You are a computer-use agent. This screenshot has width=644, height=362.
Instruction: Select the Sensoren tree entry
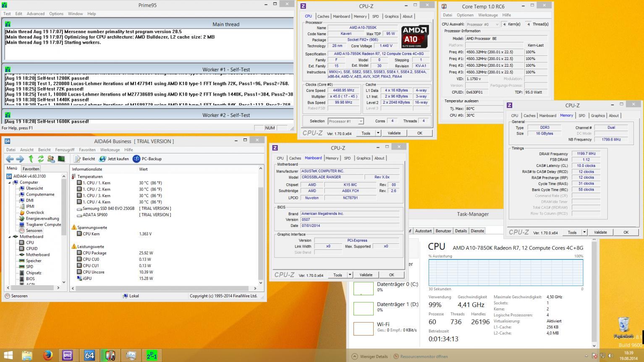34,230
